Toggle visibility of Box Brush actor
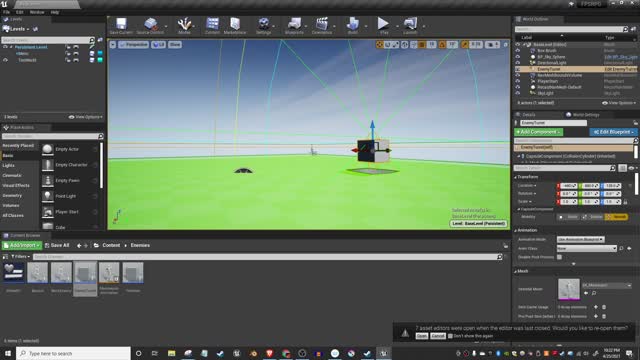The width and height of the screenshot is (640, 360). tap(518, 51)
